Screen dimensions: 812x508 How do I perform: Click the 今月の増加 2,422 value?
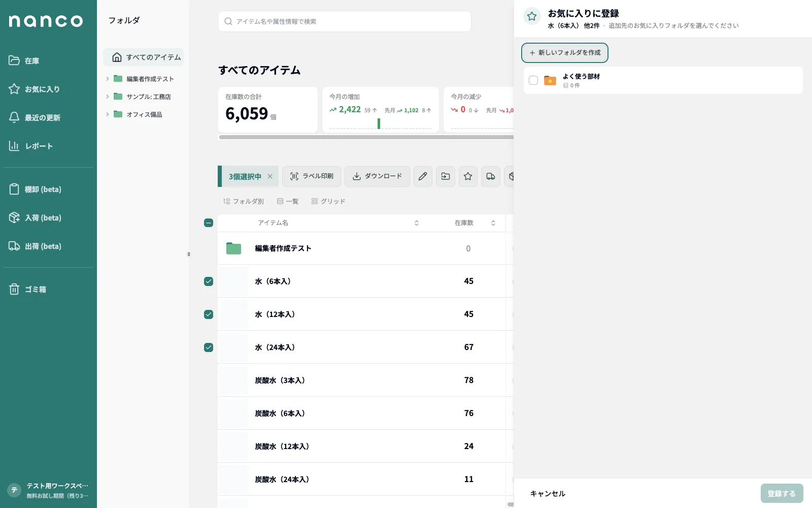point(349,109)
